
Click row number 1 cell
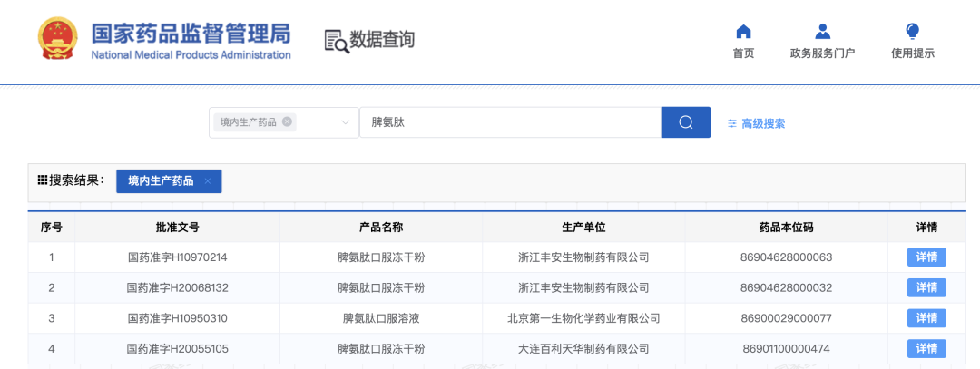[x=51, y=257]
